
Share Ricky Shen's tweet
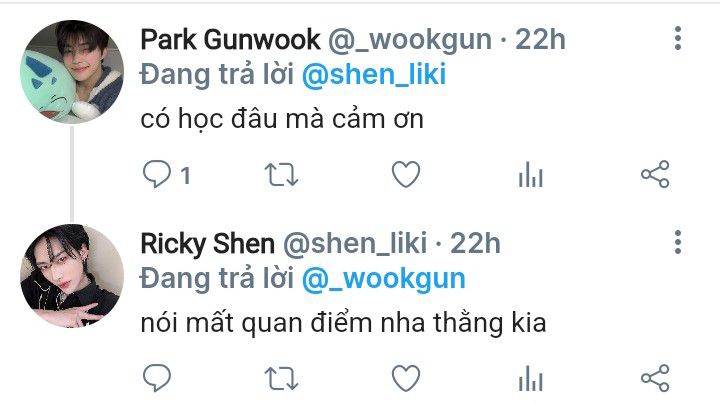[655, 378]
